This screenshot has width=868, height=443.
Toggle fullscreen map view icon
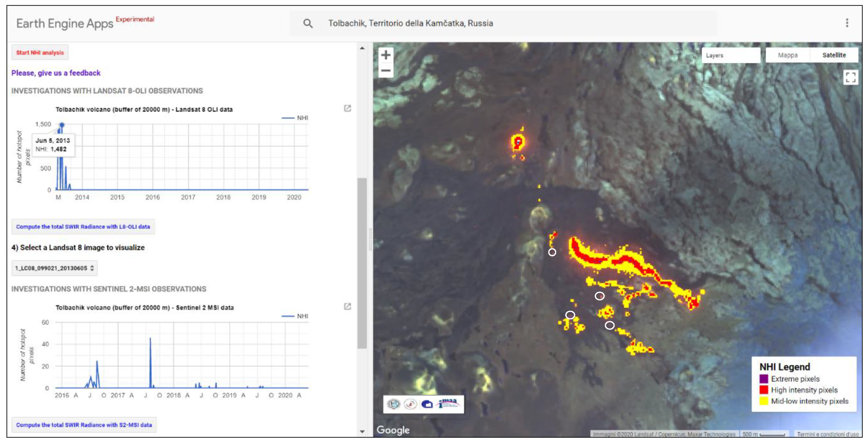point(850,77)
